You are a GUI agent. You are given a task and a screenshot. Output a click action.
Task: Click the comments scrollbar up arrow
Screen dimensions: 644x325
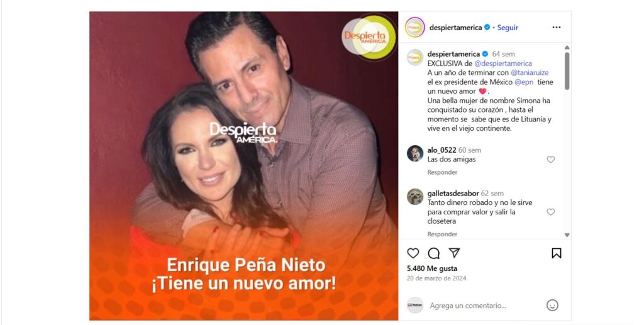[567, 48]
